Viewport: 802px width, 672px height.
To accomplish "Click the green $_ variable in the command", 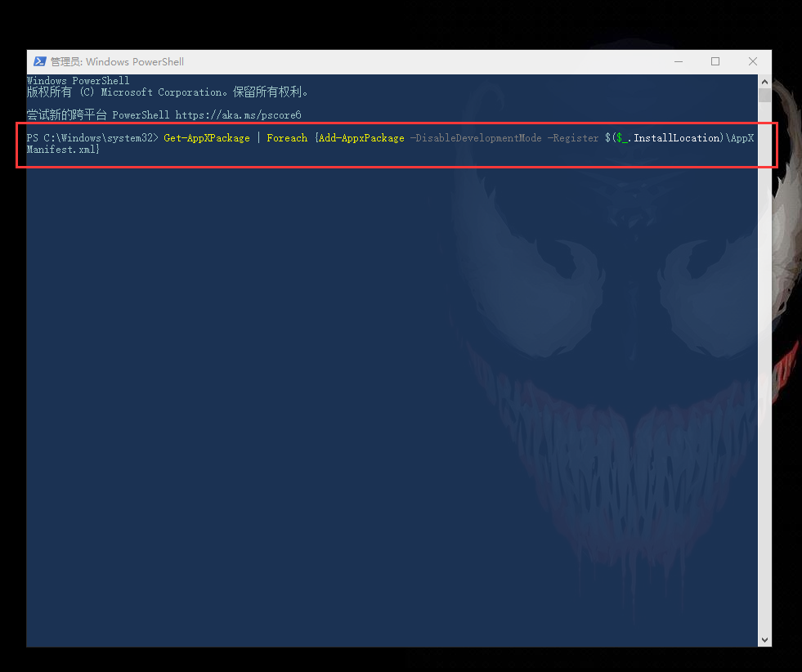I will [621, 137].
